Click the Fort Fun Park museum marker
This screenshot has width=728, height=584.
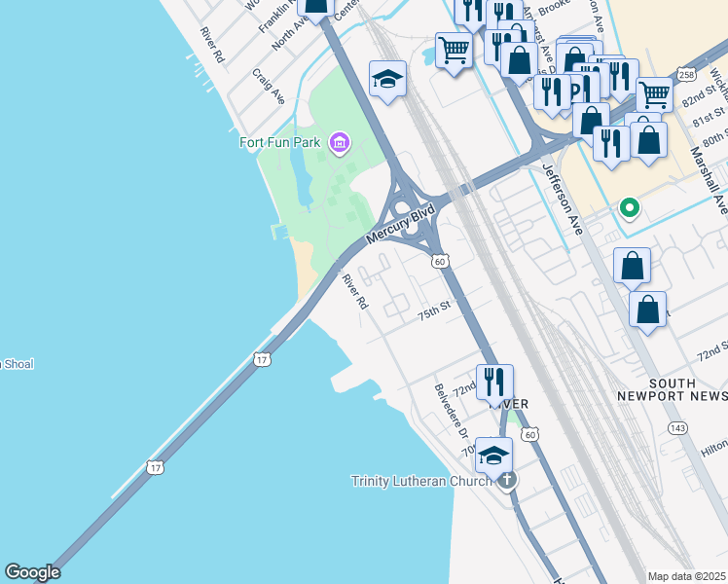tap(340, 143)
